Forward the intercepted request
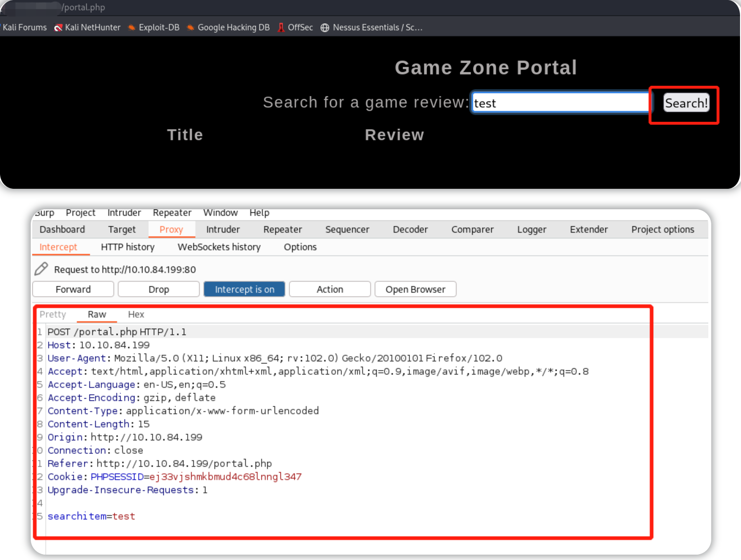Viewport: 741px width, 560px height. [73, 289]
